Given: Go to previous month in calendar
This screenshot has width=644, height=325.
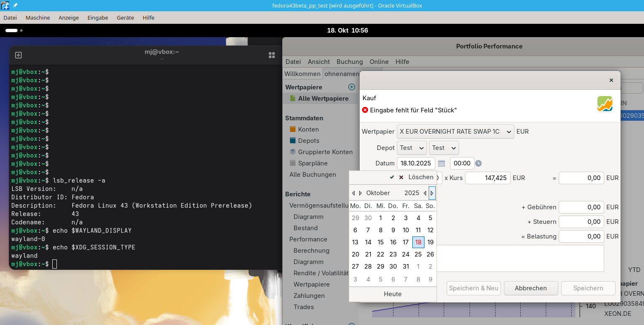Looking at the screenshot, I should coord(353,193).
